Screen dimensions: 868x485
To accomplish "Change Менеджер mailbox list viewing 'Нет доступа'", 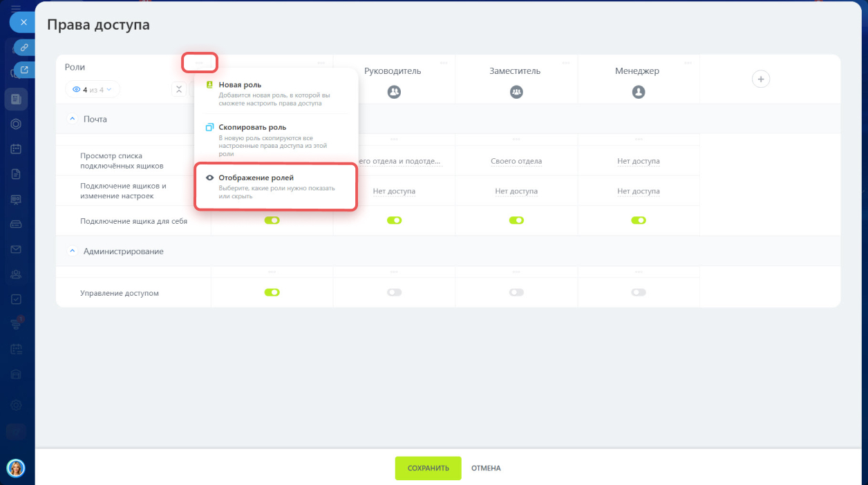I will pos(639,161).
